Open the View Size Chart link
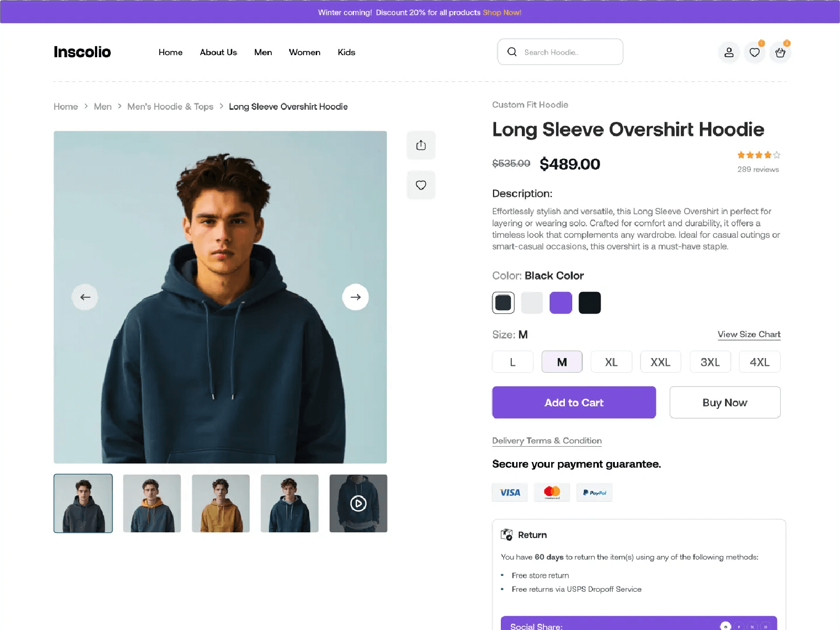 click(749, 334)
